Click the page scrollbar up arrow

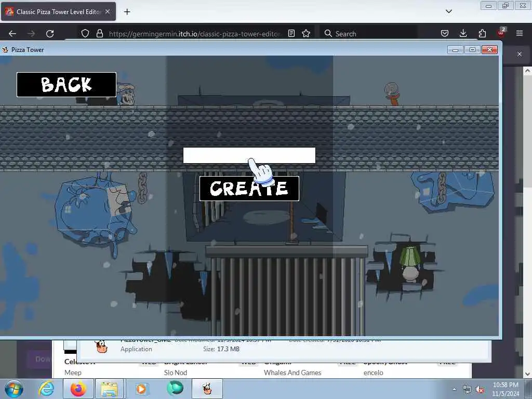527,71
